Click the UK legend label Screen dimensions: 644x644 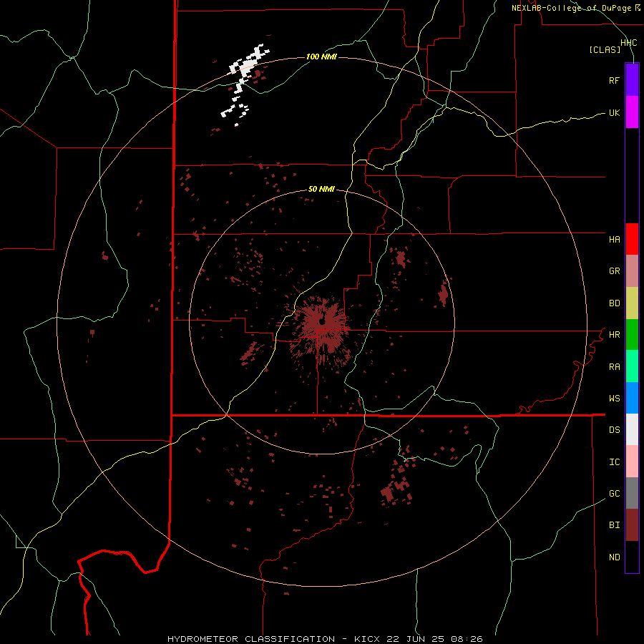614,113
